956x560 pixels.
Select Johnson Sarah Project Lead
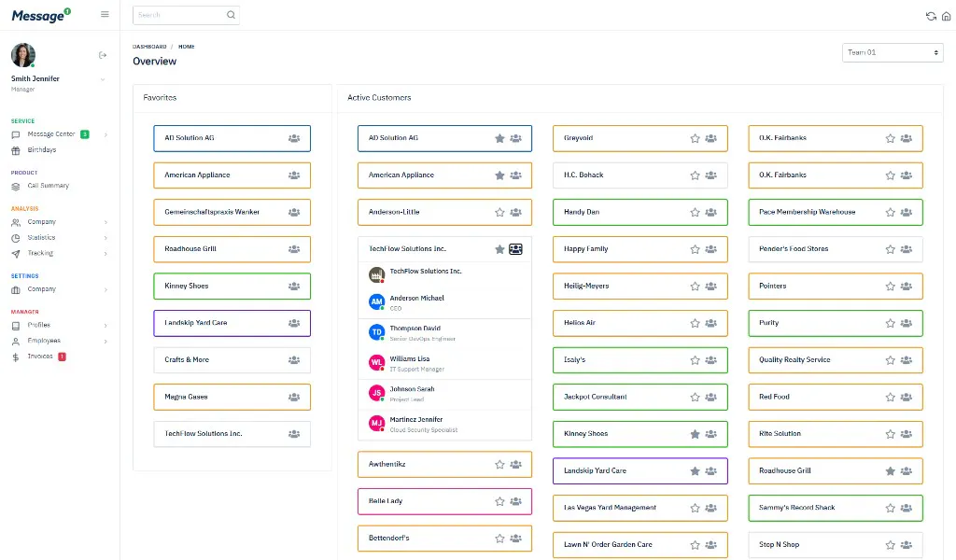[444, 394]
